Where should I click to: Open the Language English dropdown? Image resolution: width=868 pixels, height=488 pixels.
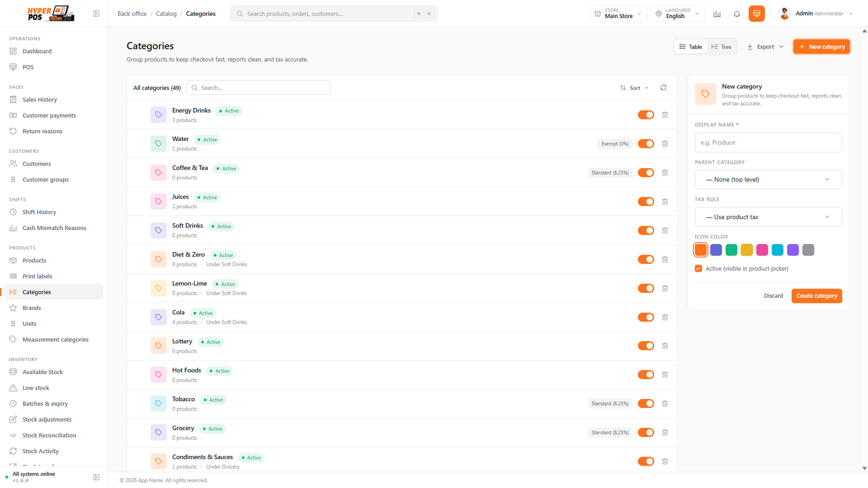(x=678, y=14)
